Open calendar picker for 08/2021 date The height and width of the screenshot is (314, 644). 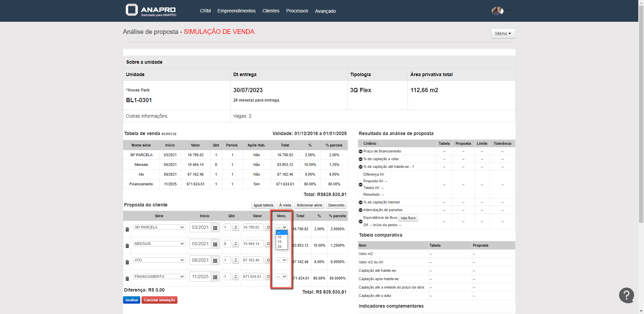pyautogui.click(x=215, y=260)
